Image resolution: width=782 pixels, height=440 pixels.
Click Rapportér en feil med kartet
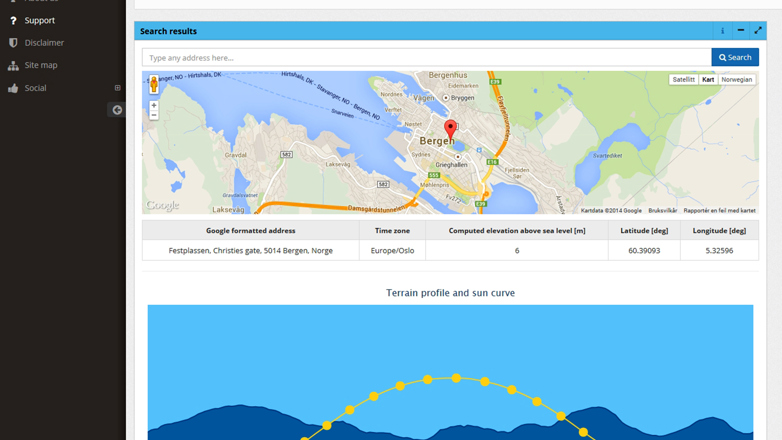tap(719, 211)
